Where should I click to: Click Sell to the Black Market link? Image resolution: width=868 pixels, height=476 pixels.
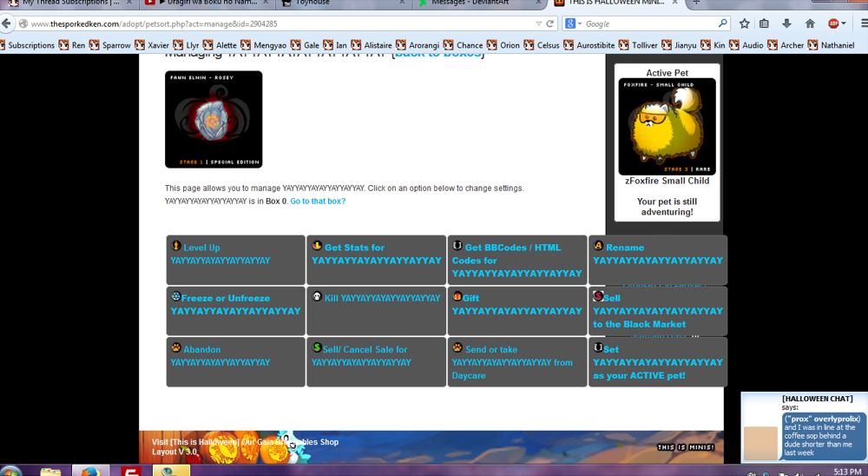(658, 311)
